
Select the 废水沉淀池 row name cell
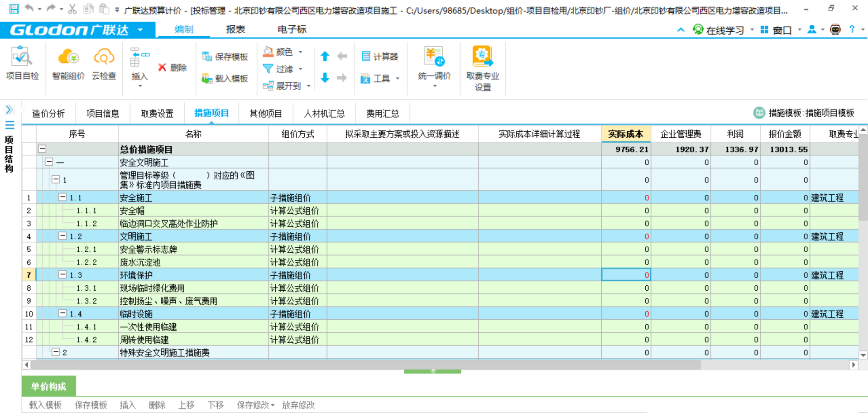(x=193, y=262)
